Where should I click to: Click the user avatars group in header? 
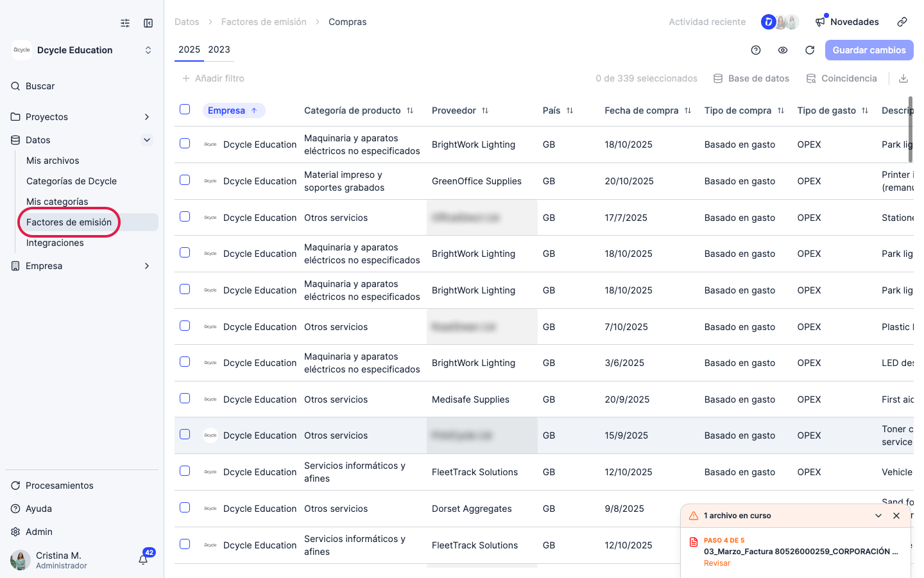780,22
